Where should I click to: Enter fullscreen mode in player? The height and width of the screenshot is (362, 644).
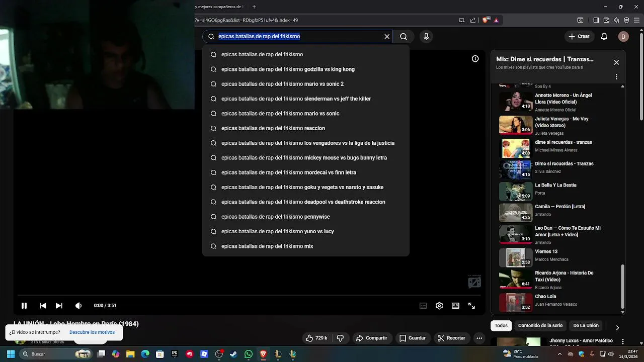(x=471, y=305)
